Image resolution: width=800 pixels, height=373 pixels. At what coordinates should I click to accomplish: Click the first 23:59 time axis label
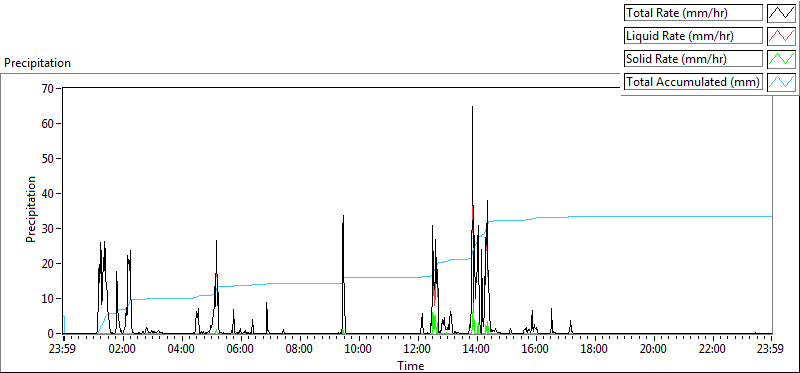tap(63, 350)
